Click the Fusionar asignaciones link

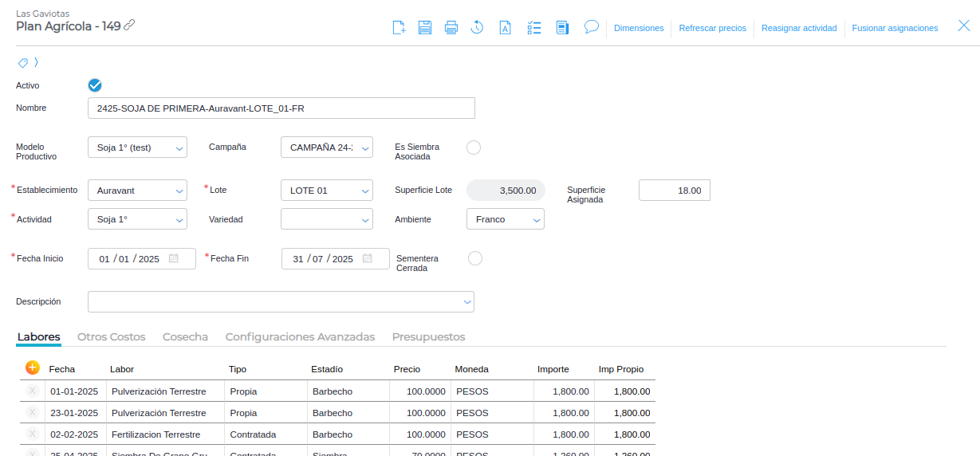coord(895,28)
